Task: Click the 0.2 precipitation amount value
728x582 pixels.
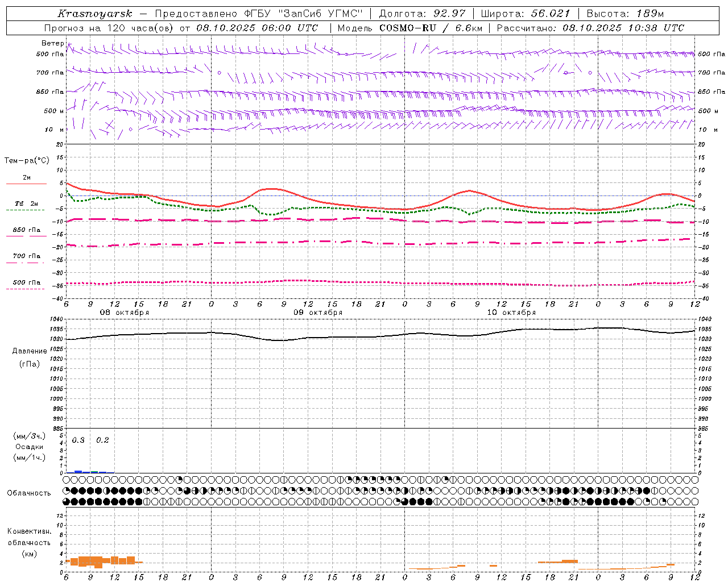Action: (x=102, y=440)
